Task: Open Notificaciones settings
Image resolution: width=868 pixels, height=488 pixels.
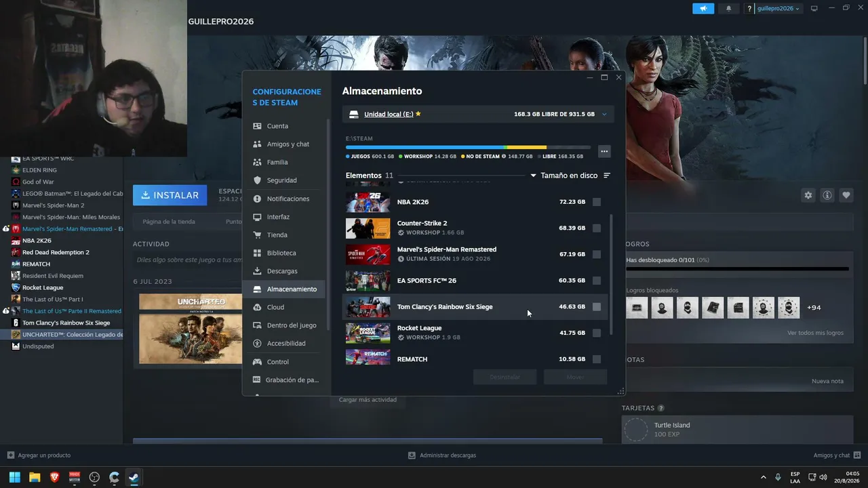Action: (x=284, y=199)
